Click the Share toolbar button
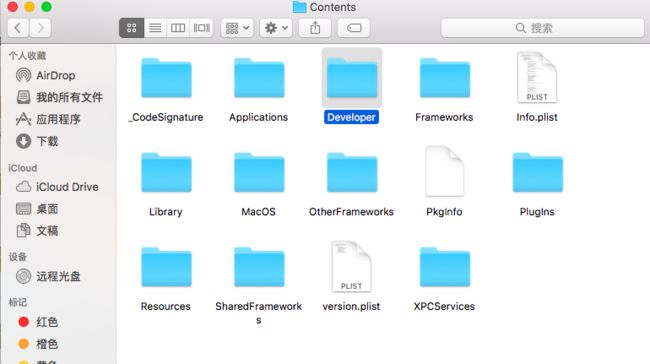 click(x=315, y=28)
